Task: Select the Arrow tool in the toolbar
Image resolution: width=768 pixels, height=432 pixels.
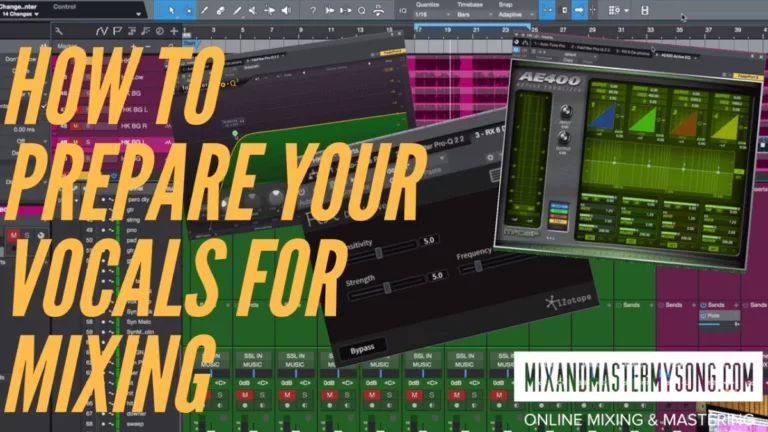Action: (171, 10)
